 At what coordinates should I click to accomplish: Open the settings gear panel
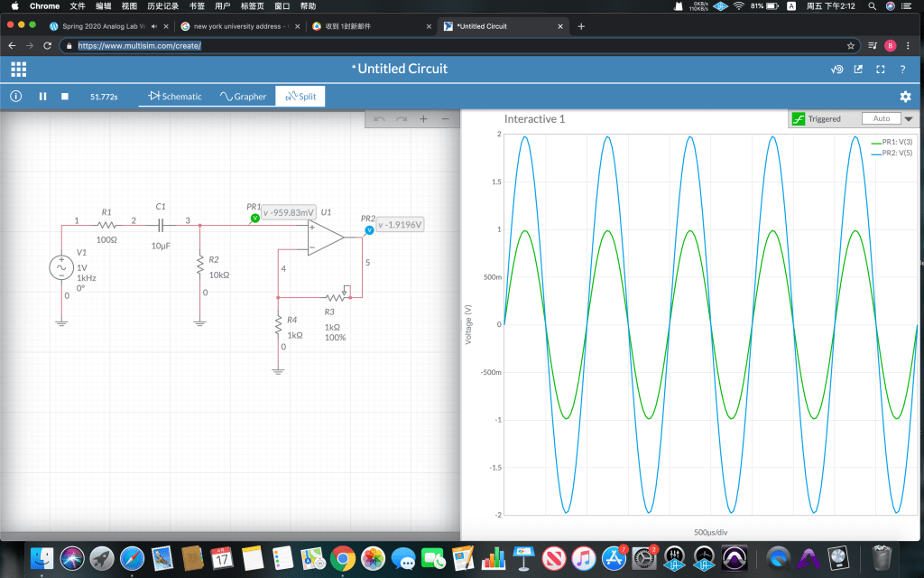[x=905, y=97]
